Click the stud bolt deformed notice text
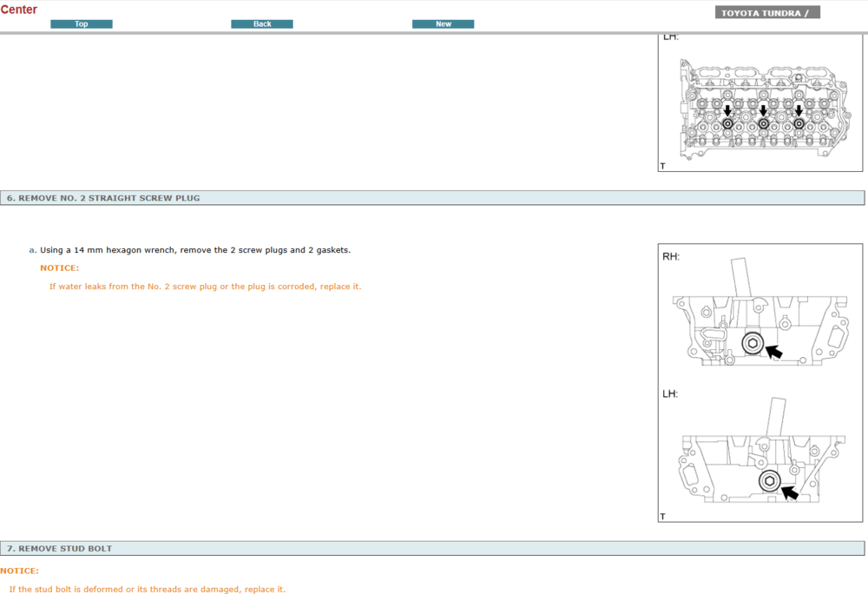Screen dimensions: 868x594 pos(147,590)
